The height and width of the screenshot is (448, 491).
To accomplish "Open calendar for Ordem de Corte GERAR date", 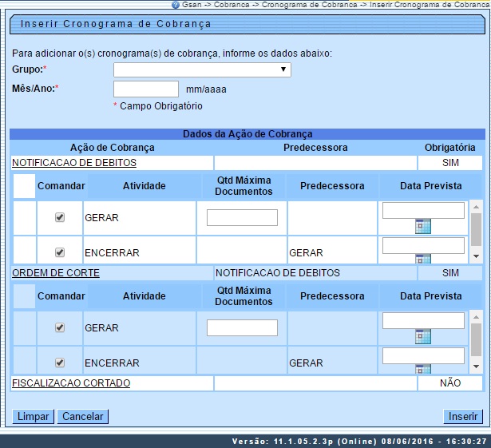I will coord(423,336).
